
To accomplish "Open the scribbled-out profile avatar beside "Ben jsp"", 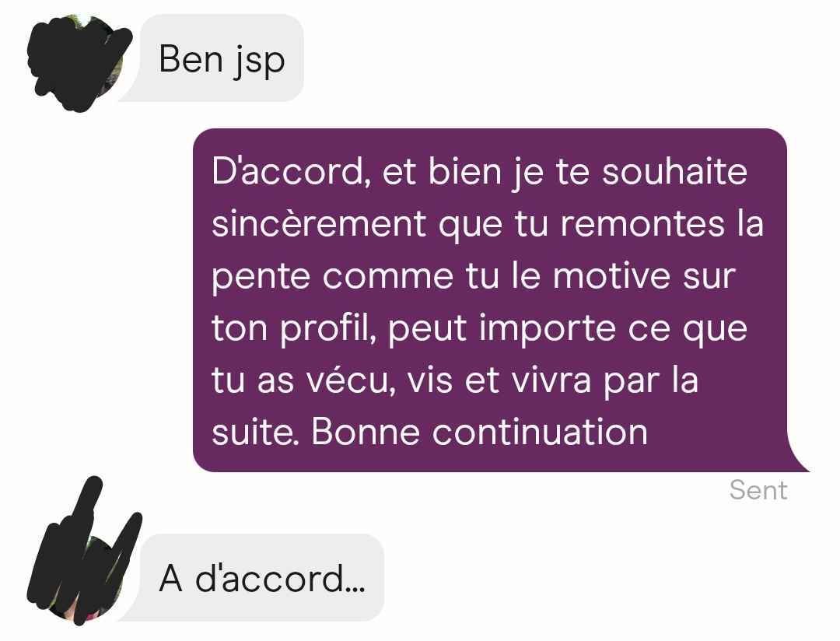I will [79, 63].
